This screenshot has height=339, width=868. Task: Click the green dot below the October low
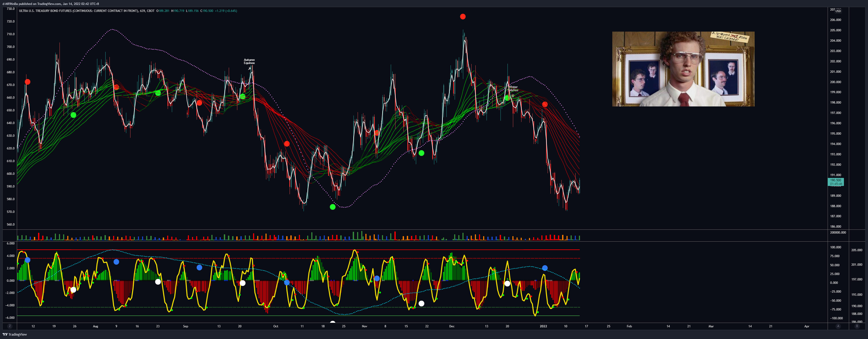pyautogui.click(x=333, y=207)
